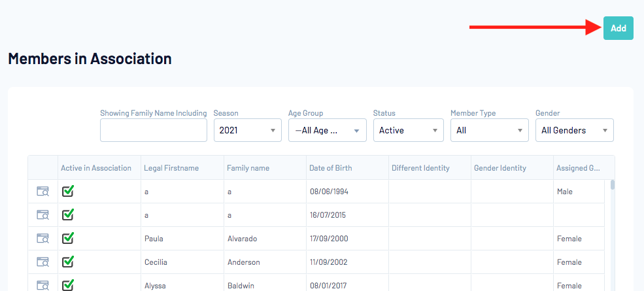Image resolution: width=644 pixels, height=291 pixels.
Task: Open the Member Type dropdown
Action: coord(490,130)
